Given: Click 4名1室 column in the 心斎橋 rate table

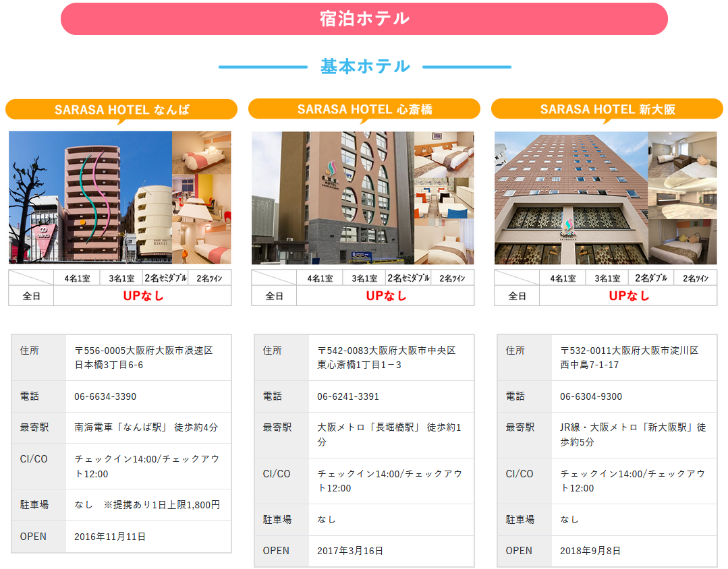Looking at the screenshot, I should click(x=320, y=278).
